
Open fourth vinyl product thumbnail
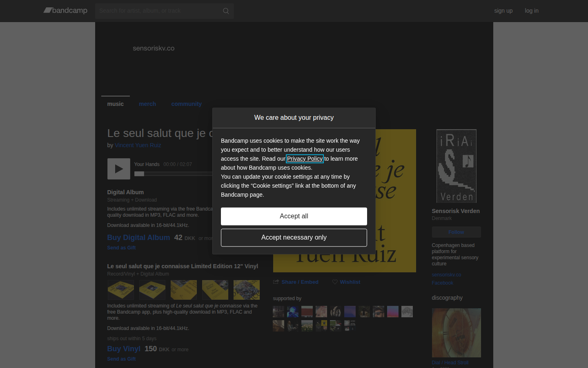tap(215, 290)
